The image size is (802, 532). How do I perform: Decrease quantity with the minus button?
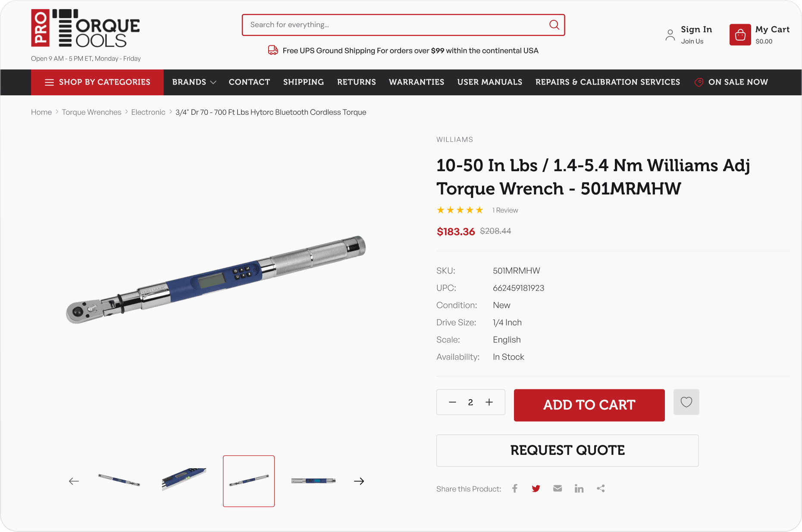(x=452, y=402)
